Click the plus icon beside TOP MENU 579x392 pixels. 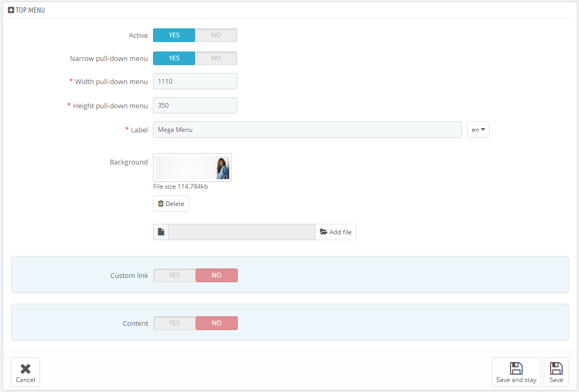click(x=11, y=11)
